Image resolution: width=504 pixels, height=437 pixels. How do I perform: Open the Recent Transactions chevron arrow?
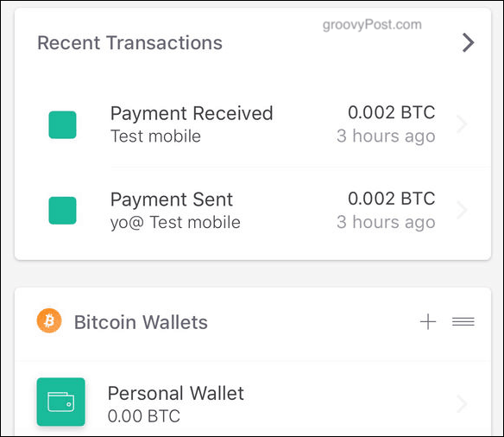pos(468,42)
